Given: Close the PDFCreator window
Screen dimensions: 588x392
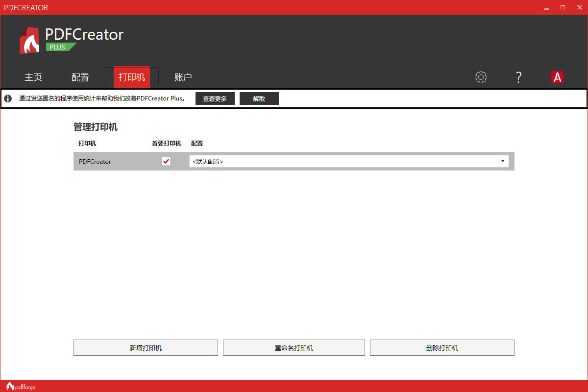Looking at the screenshot, I should pos(579,7).
